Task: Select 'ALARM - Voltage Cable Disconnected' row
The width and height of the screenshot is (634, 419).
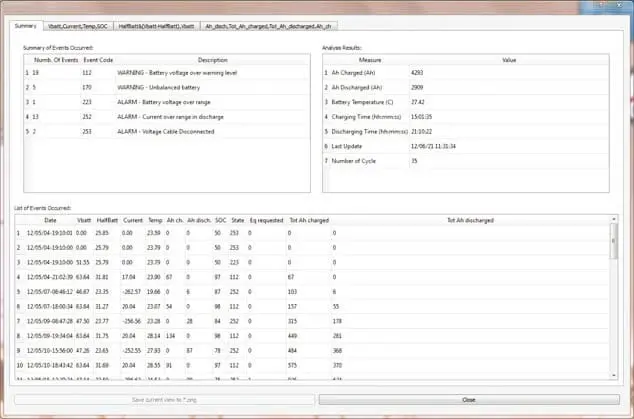Action: click(x=167, y=131)
